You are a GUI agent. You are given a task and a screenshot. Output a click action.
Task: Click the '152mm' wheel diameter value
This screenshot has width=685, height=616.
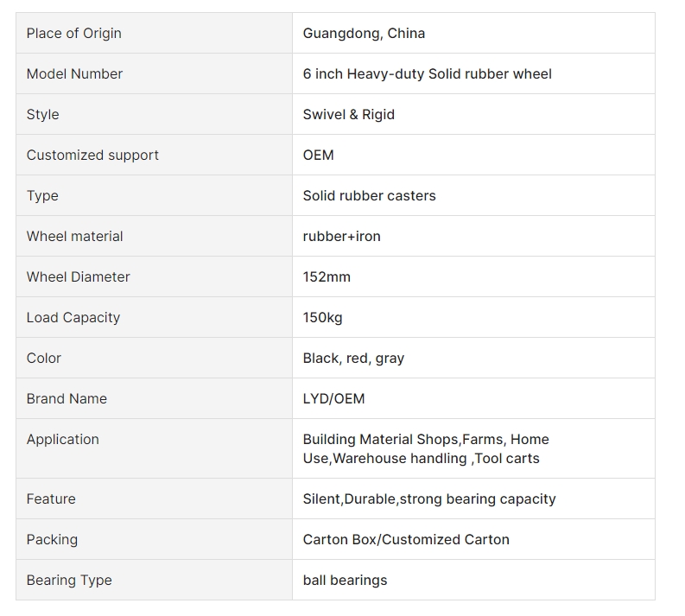pos(327,277)
